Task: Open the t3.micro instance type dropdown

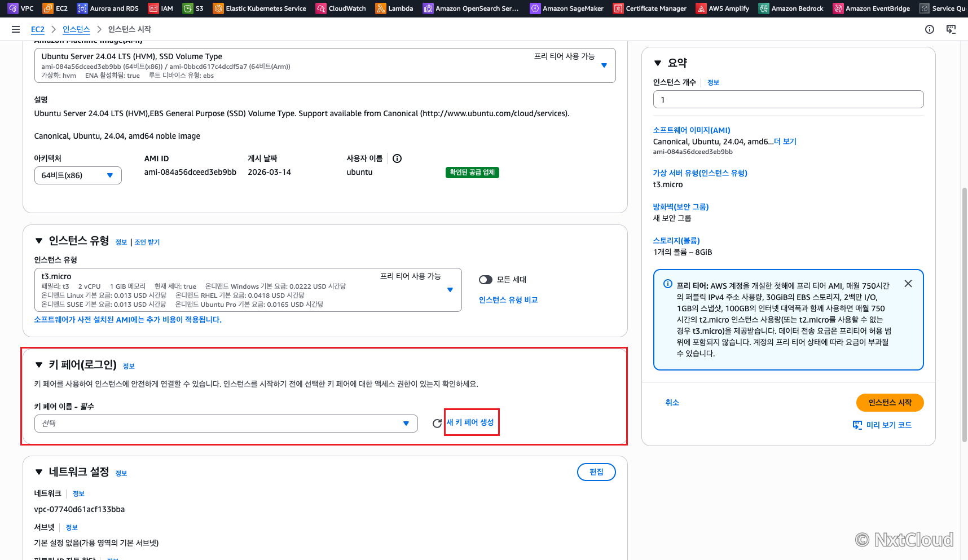Action: (248, 290)
